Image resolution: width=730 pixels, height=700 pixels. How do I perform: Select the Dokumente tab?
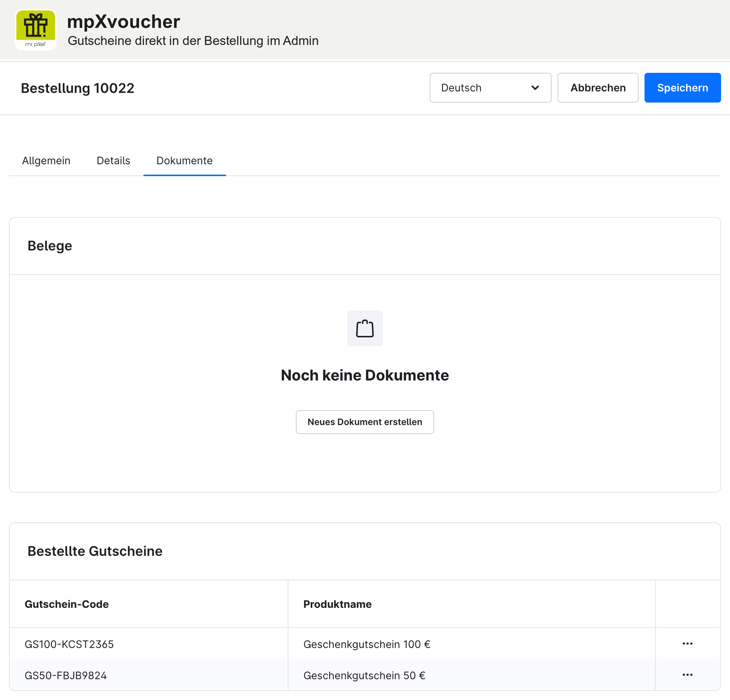184,161
